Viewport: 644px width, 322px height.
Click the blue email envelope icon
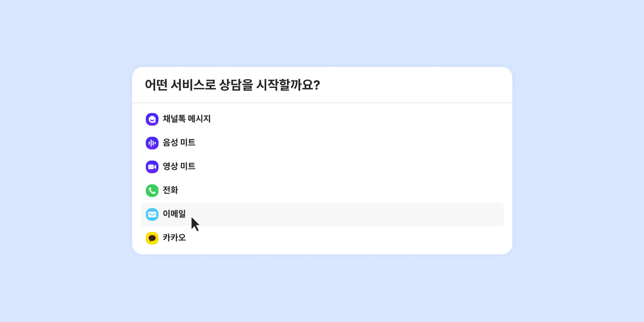pyautogui.click(x=152, y=214)
